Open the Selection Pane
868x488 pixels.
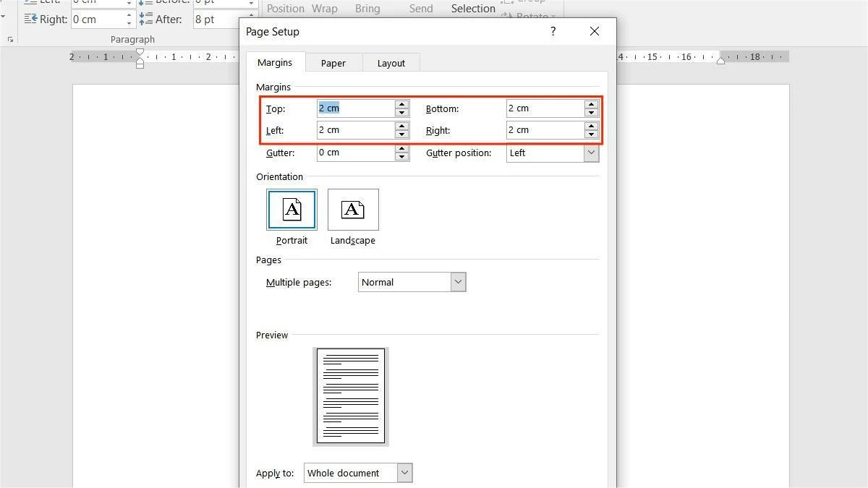pyautogui.click(x=472, y=8)
